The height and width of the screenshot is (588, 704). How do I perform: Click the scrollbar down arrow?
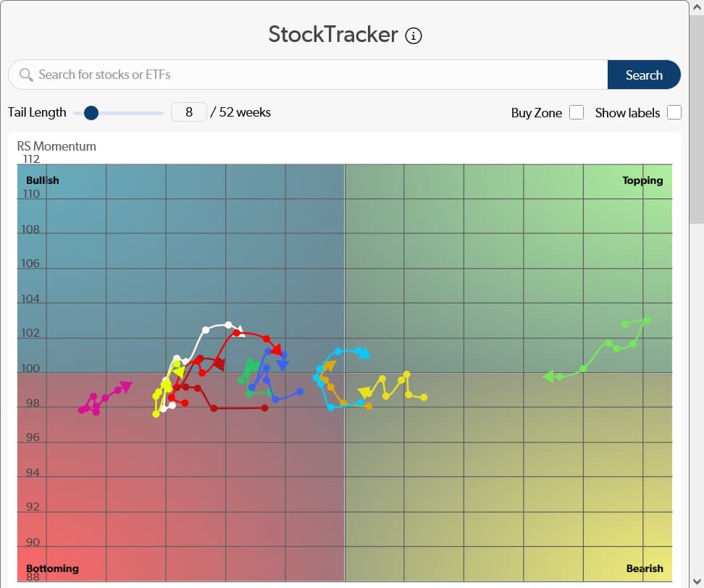(x=697, y=581)
